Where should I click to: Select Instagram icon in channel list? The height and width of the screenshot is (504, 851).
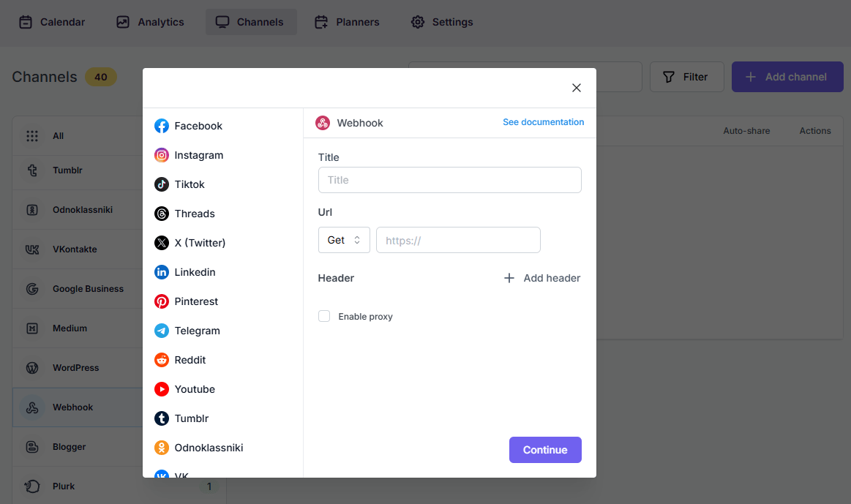click(161, 155)
